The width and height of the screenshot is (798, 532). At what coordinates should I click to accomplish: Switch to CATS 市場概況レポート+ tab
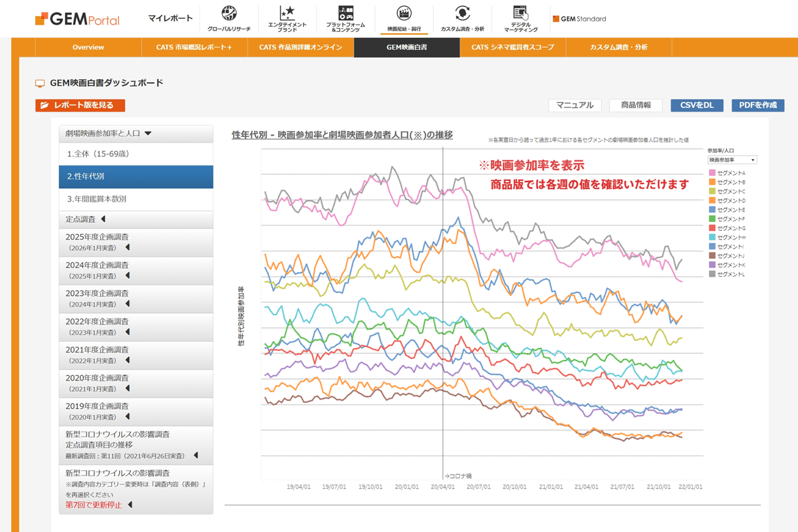coord(194,47)
